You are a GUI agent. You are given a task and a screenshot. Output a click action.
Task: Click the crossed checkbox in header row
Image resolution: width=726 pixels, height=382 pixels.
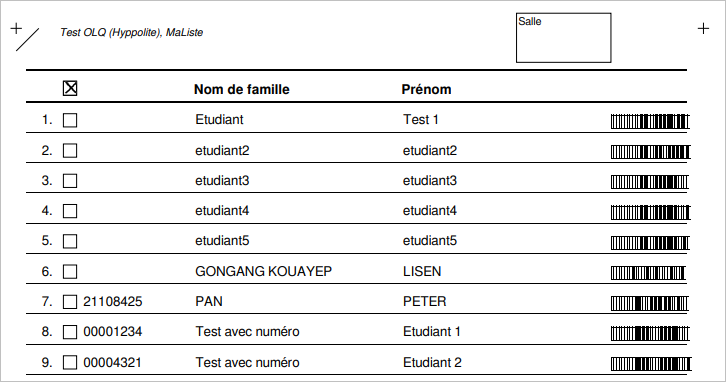70,88
